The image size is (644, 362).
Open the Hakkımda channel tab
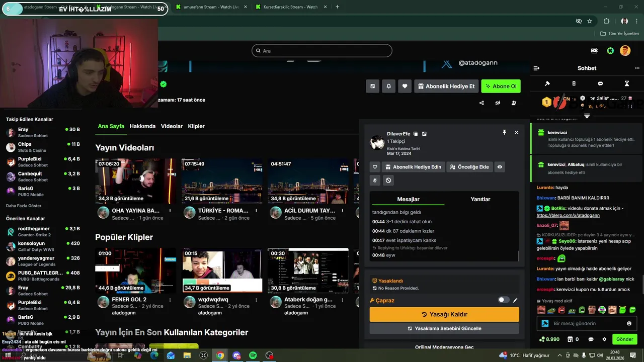coord(142,126)
